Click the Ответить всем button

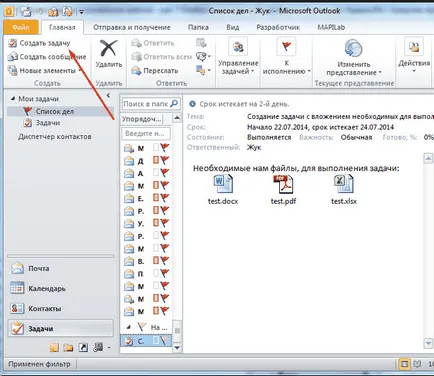point(162,57)
